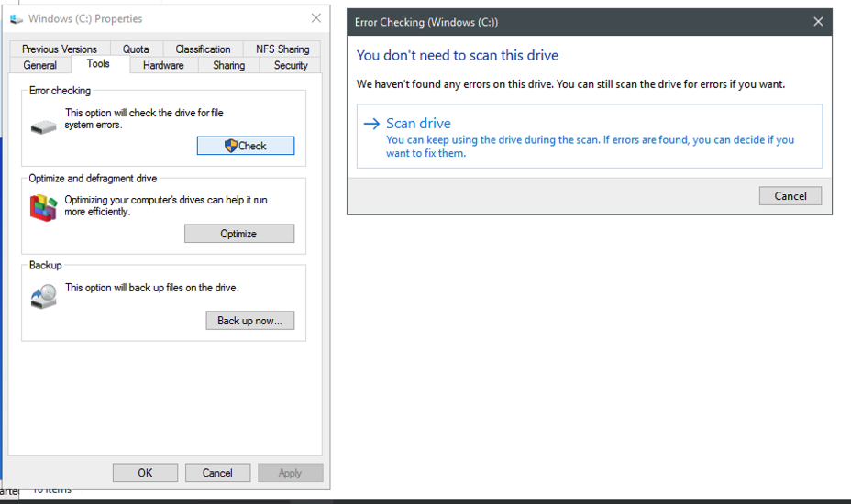Click the "Backup" group label
Viewport: 851px width, 504px height.
[46, 266]
